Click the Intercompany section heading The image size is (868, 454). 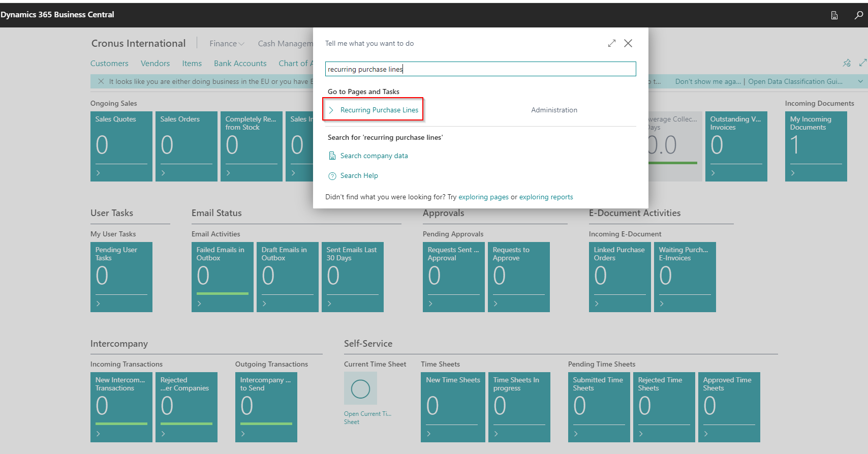pos(119,344)
